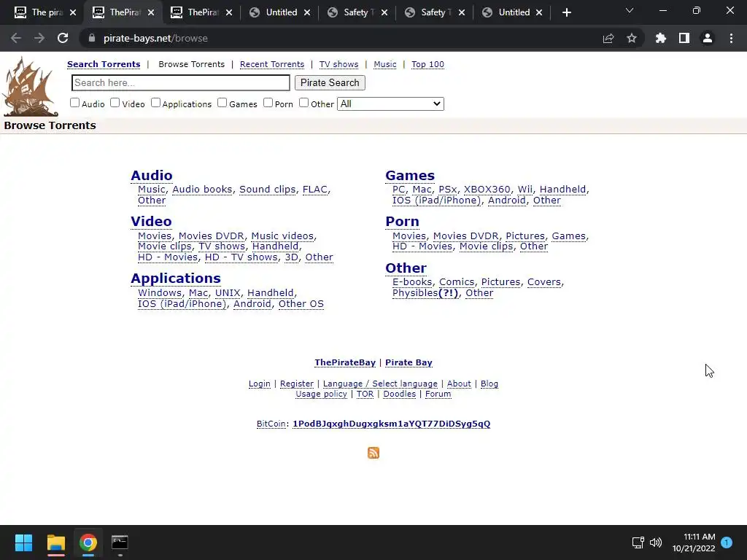Enable the Other filter checkbox
Screen dimensions: 747x560
click(x=304, y=102)
